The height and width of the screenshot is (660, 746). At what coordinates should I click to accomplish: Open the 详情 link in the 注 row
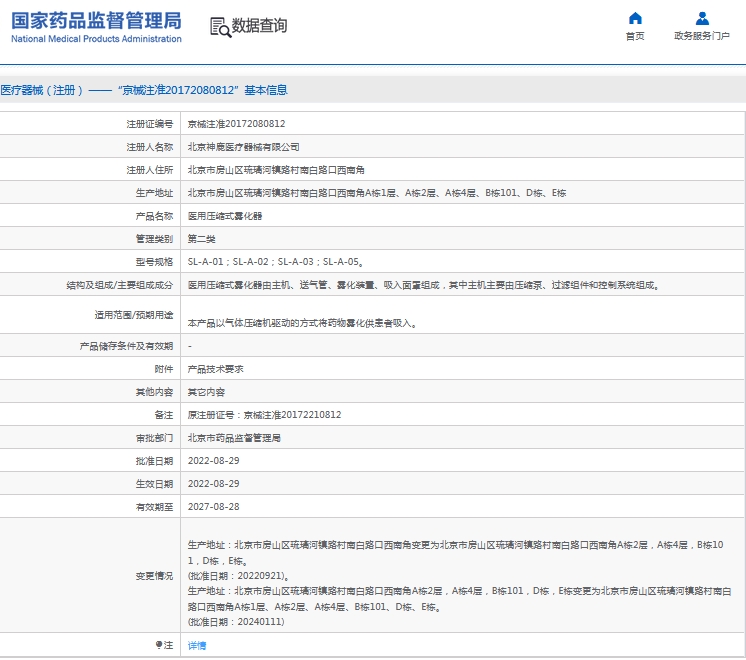[x=197, y=645]
